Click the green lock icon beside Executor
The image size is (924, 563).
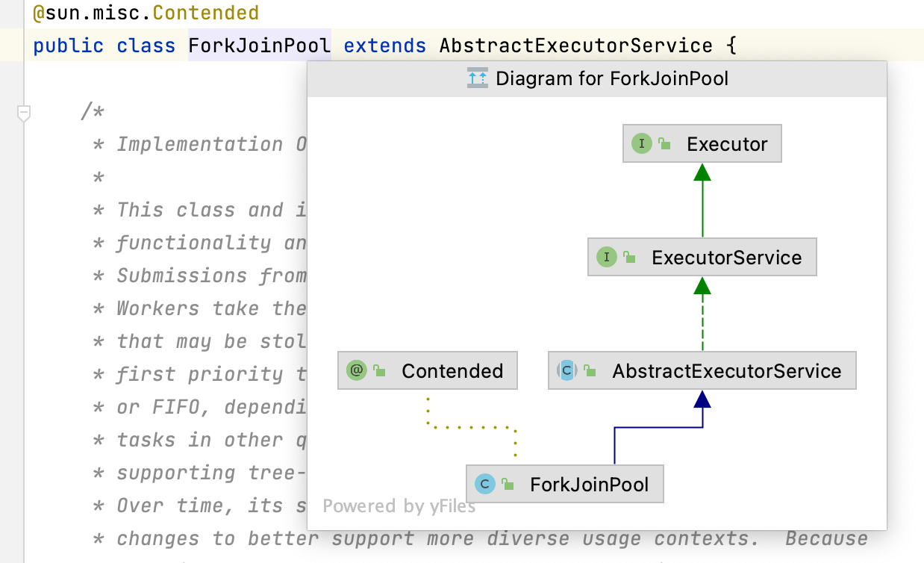(x=664, y=144)
